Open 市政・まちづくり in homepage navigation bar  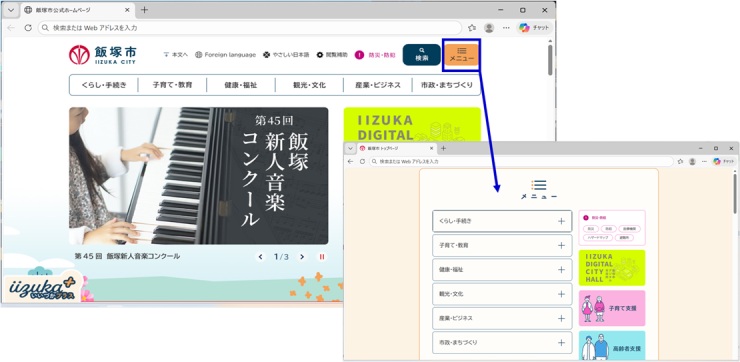coord(446,85)
